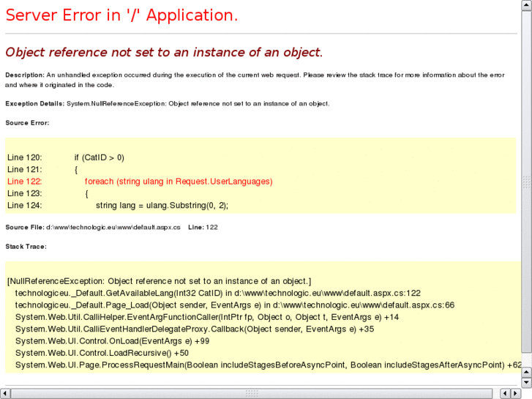Image resolution: width=532 pixels, height=399 pixels.
Task: Click source line 120 'if (CatID > 0)'
Action: pos(66,157)
